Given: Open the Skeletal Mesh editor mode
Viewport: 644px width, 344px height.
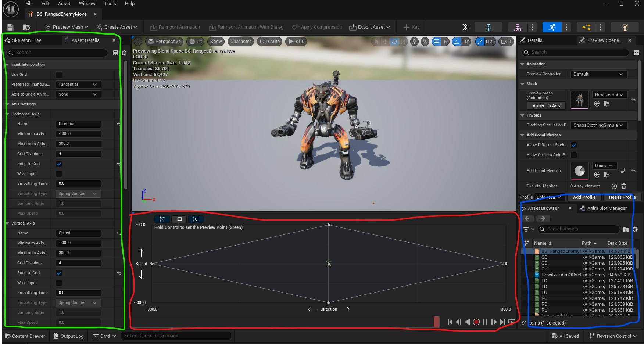Looking at the screenshot, I should pos(518,27).
